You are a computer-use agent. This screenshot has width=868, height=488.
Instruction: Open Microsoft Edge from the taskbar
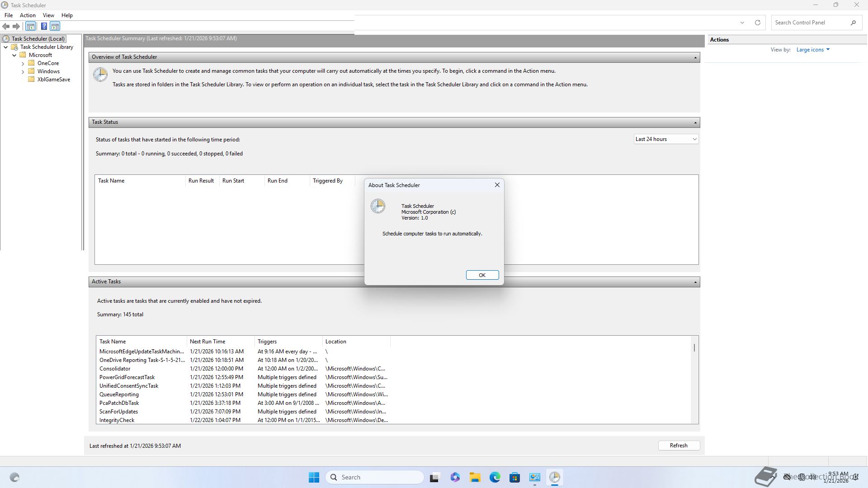pyautogui.click(x=495, y=477)
